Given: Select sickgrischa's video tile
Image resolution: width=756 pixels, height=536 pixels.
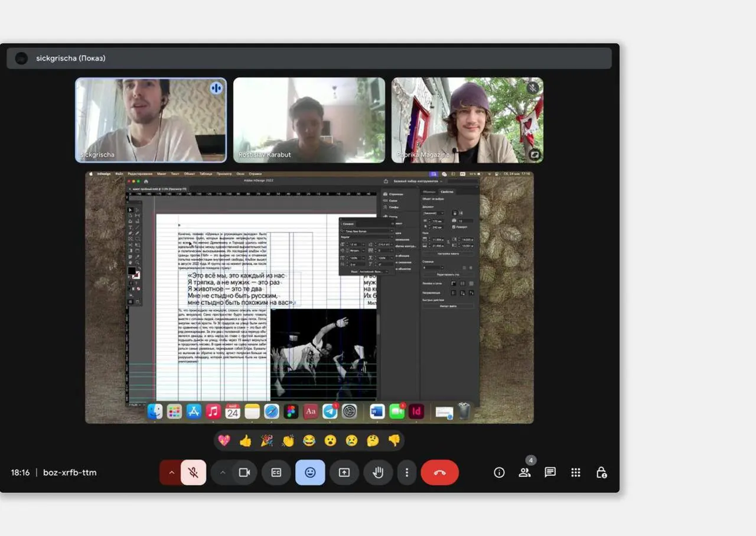Looking at the screenshot, I should coord(151,120).
